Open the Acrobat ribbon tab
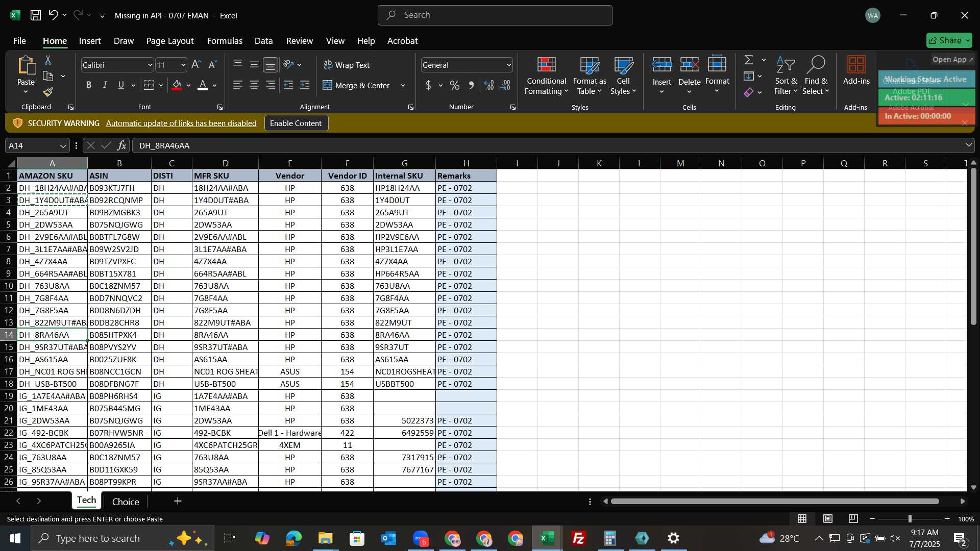This screenshot has width=980, height=551. pyautogui.click(x=402, y=41)
